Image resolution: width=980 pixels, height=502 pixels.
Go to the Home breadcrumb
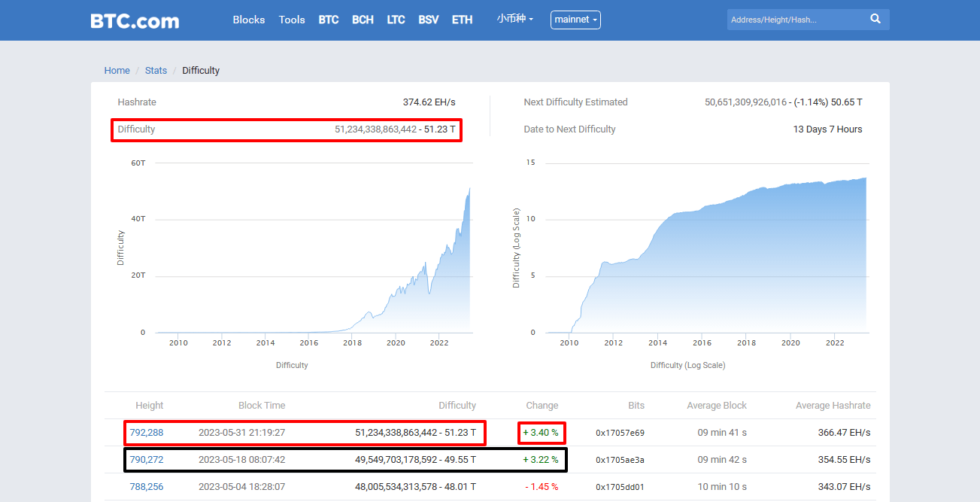(117, 70)
